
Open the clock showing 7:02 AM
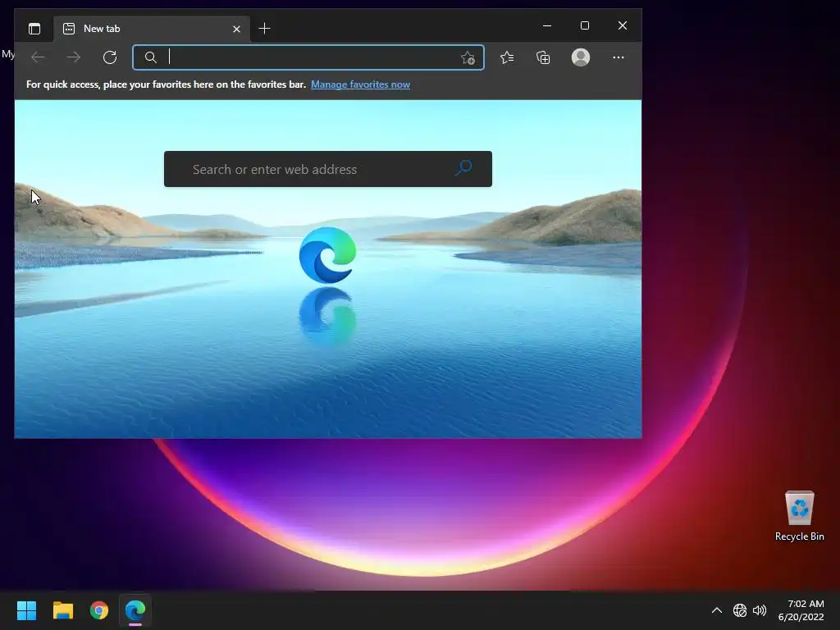tap(801, 610)
